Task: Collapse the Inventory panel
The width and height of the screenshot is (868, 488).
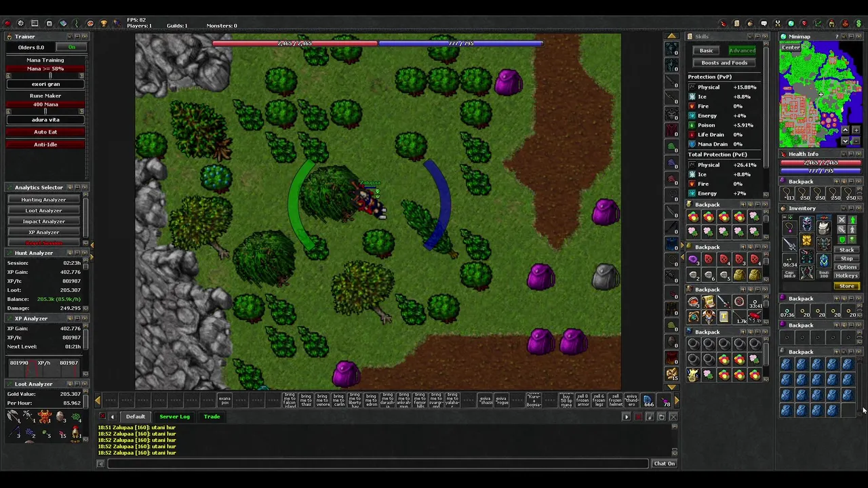Action: tap(851, 208)
